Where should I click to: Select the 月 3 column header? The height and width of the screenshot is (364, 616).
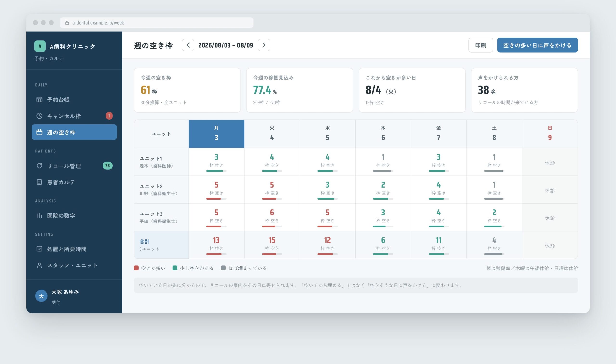(217, 134)
